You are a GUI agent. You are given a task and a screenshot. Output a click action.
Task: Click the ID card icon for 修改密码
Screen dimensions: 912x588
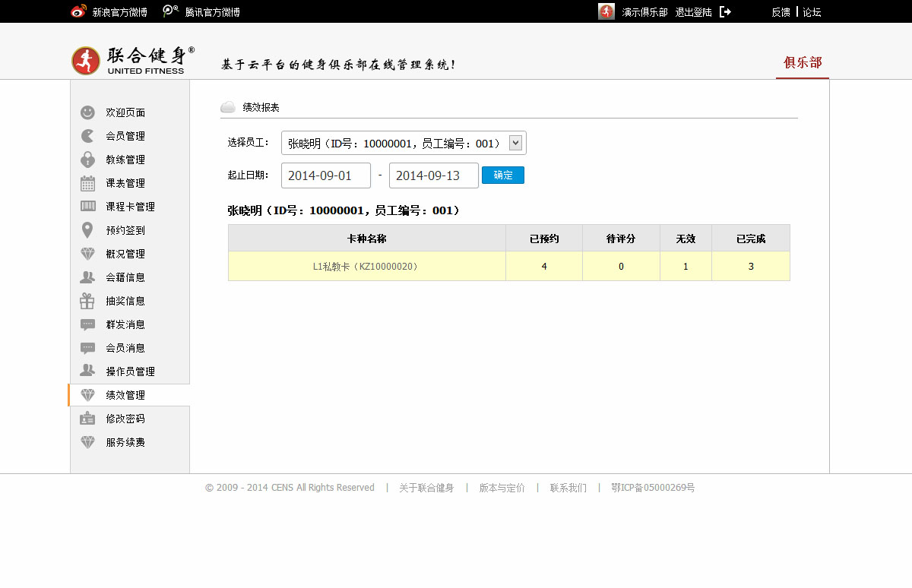pos(87,419)
